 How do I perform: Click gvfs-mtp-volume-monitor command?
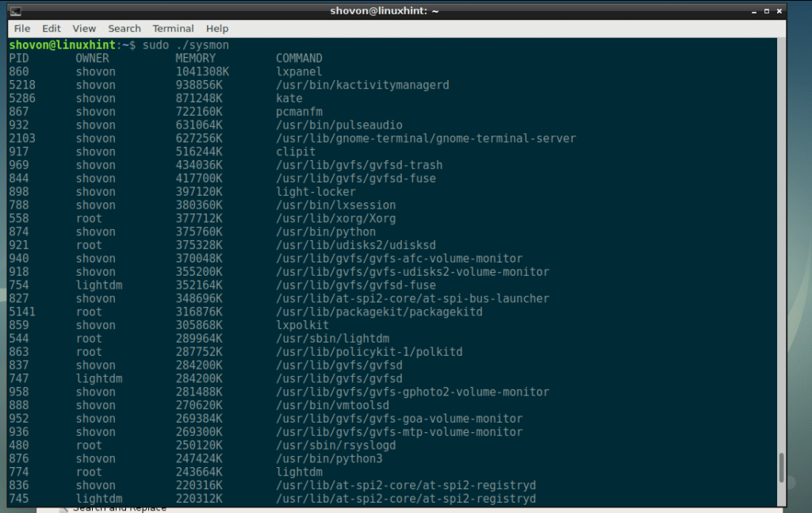point(400,432)
